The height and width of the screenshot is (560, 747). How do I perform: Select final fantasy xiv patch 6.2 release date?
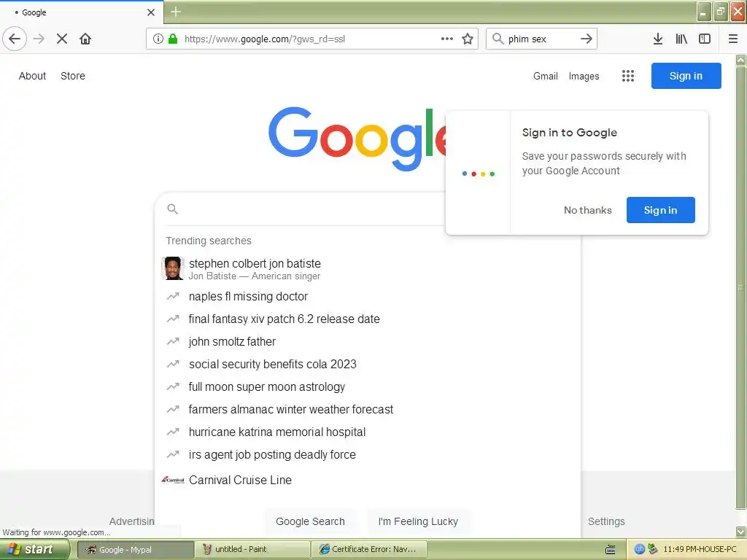pyautogui.click(x=368, y=319)
